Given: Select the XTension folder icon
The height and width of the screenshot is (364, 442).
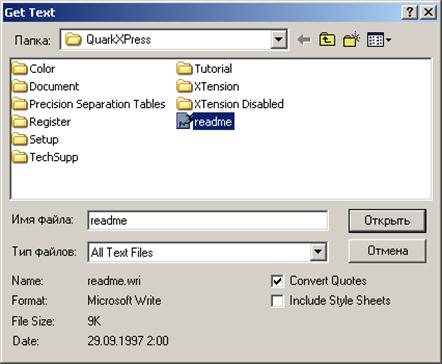Looking at the screenshot, I should [x=184, y=87].
